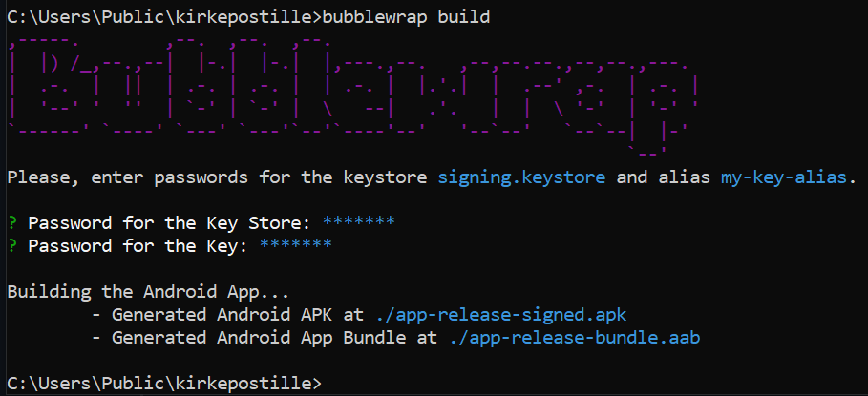Screen dimensions: 868x396
Task: Click the 'signing.keystore' file name
Action: (521, 177)
